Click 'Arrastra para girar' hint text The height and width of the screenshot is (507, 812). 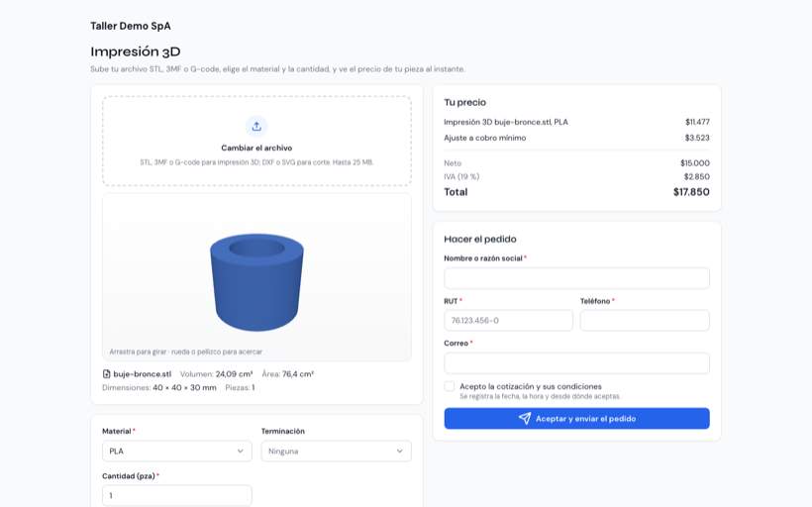[x=186, y=352]
